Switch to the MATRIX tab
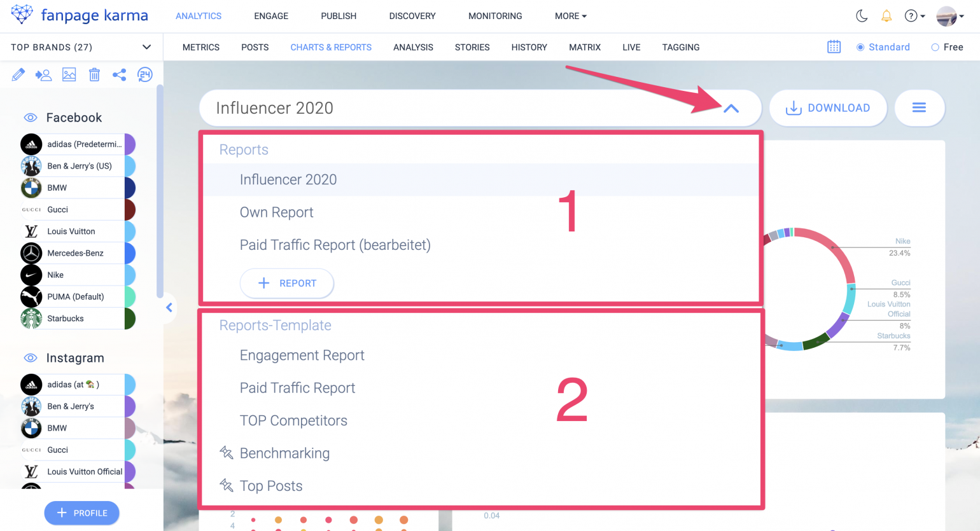 [584, 47]
